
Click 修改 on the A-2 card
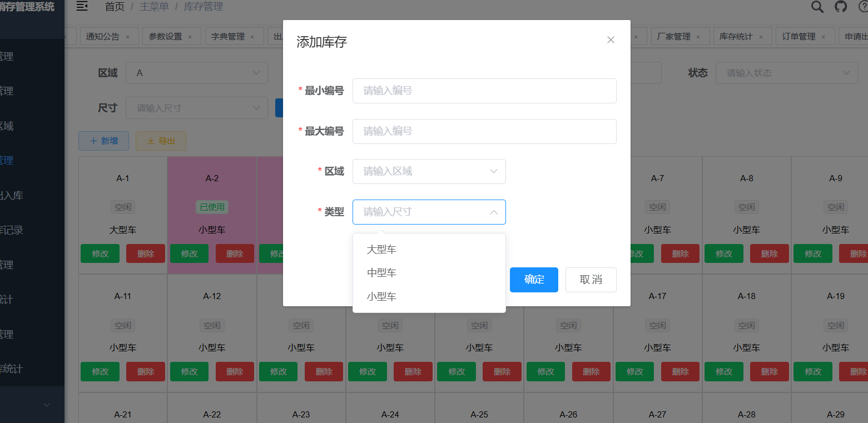coord(189,253)
